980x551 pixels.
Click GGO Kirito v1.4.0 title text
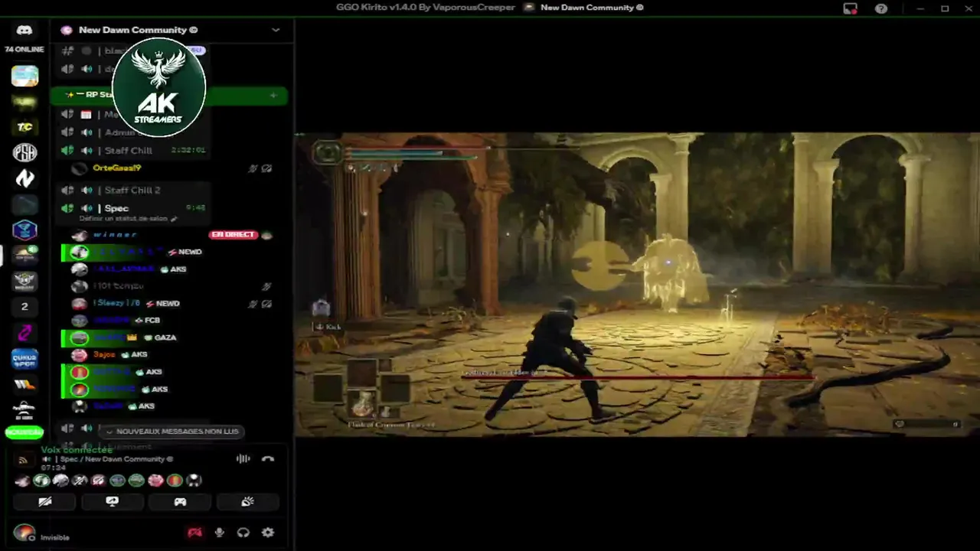(426, 8)
